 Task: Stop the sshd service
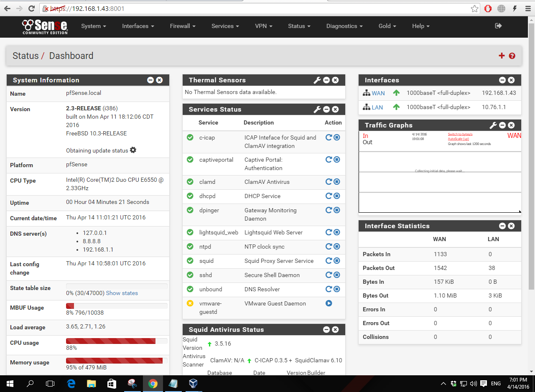[337, 275]
